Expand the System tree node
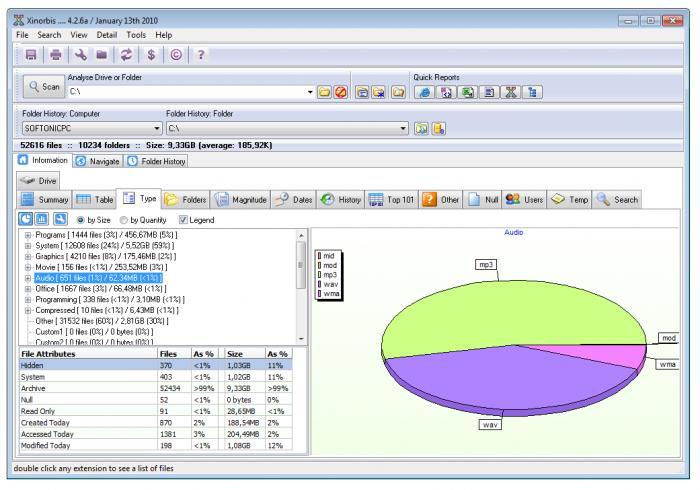The height and width of the screenshot is (490, 700). point(28,246)
